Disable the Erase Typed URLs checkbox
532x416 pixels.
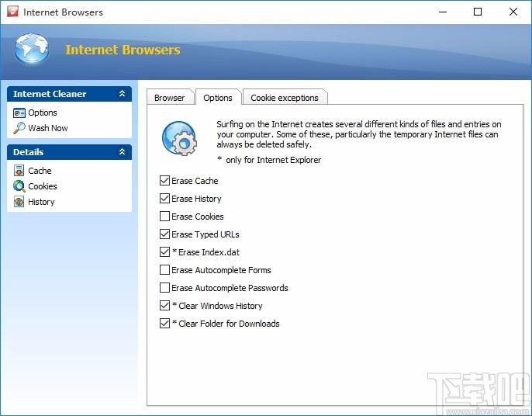coord(164,234)
